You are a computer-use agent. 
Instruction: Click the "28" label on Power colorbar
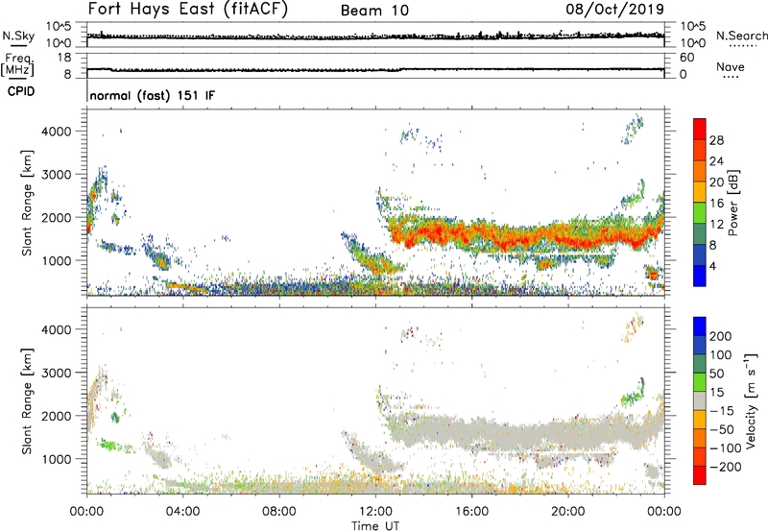click(716, 140)
